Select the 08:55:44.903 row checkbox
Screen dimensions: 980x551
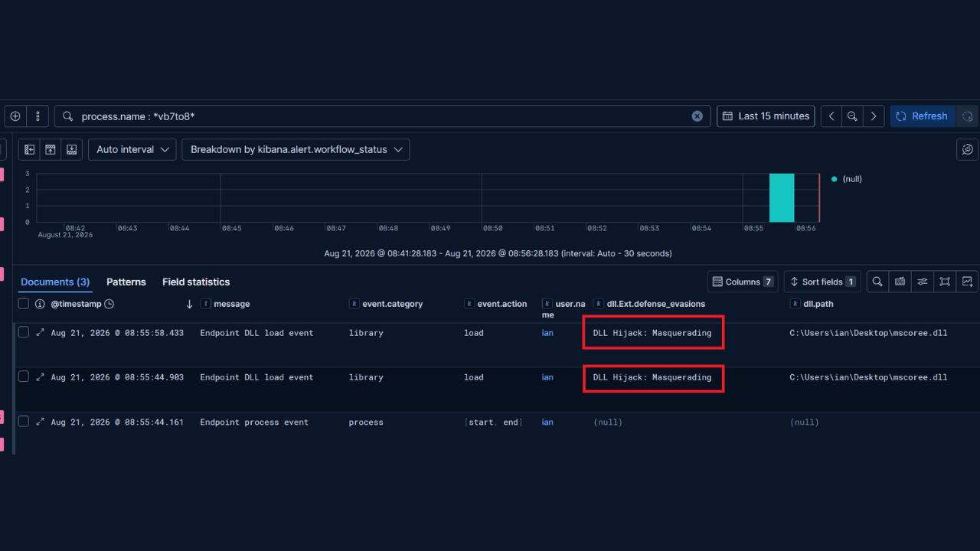[24, 377]
